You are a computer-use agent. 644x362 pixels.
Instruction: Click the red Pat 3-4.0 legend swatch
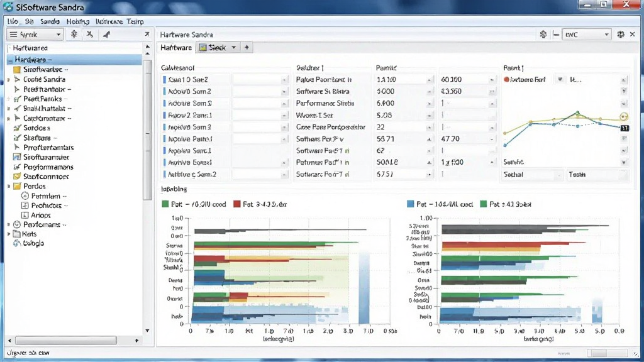(237, 204)
